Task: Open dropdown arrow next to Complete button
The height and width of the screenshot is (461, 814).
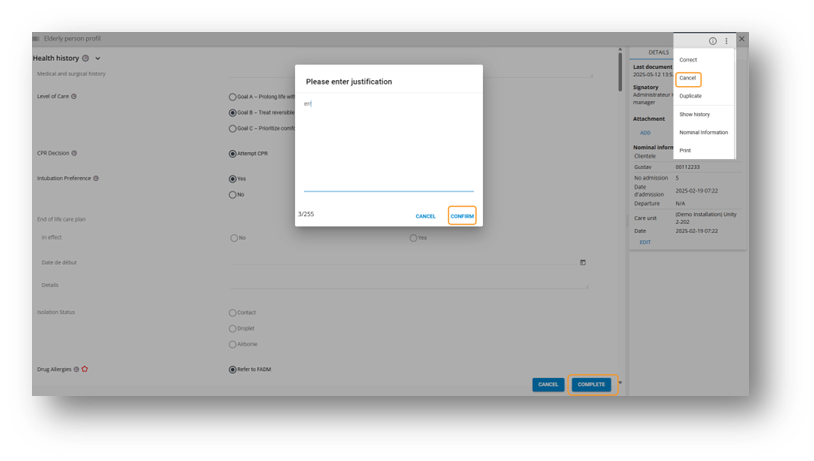Action: click(619, 383)
